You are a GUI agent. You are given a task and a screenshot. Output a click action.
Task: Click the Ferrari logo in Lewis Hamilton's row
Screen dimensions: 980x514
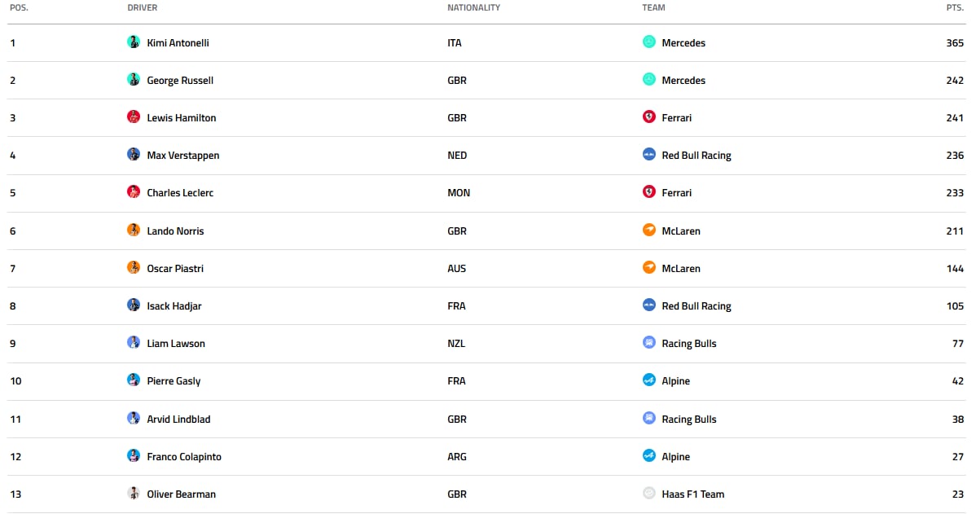tap(648, 116)
